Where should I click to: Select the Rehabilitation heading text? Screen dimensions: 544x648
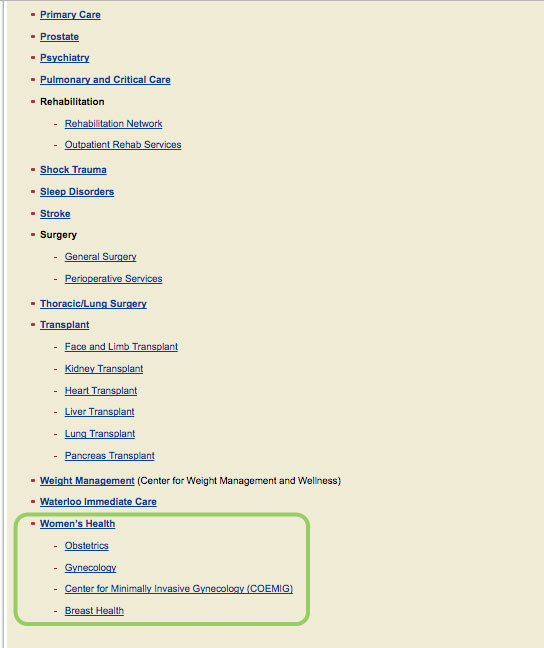point(72,102)
